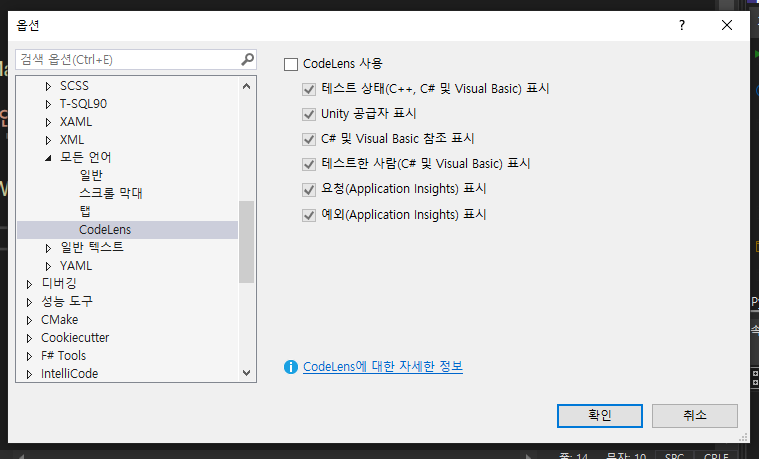Expand the 디버깅 tree node
The width and height of the screenshot is (759, 459).
[x=30, y=284]
